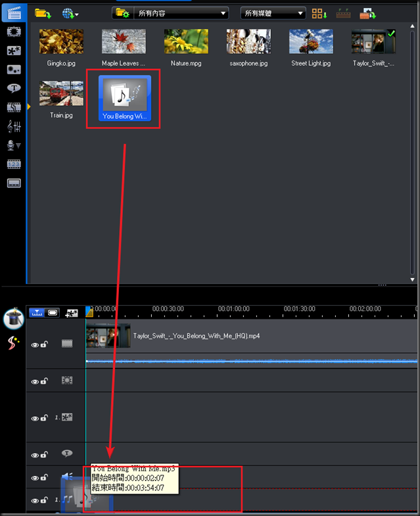Click the video track filmstrip icon

67,344
